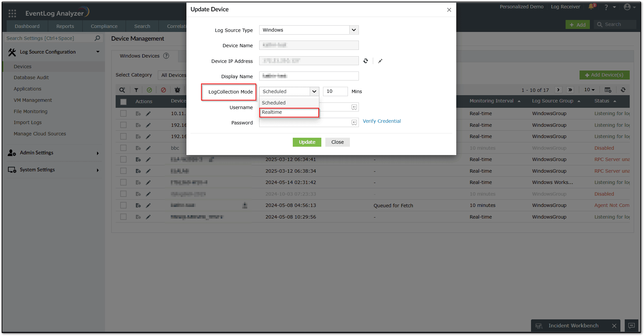Edit the device starting with 10.11.
Image resolution: width=644 pixels, height=336 pixels.
(x=148, y=113)
